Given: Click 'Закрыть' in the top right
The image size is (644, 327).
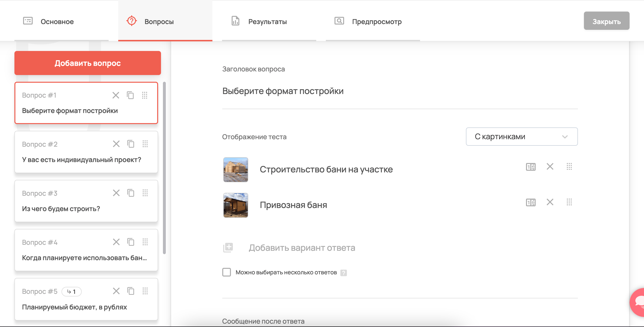Looking at the screenshot, I should [607, 21].
